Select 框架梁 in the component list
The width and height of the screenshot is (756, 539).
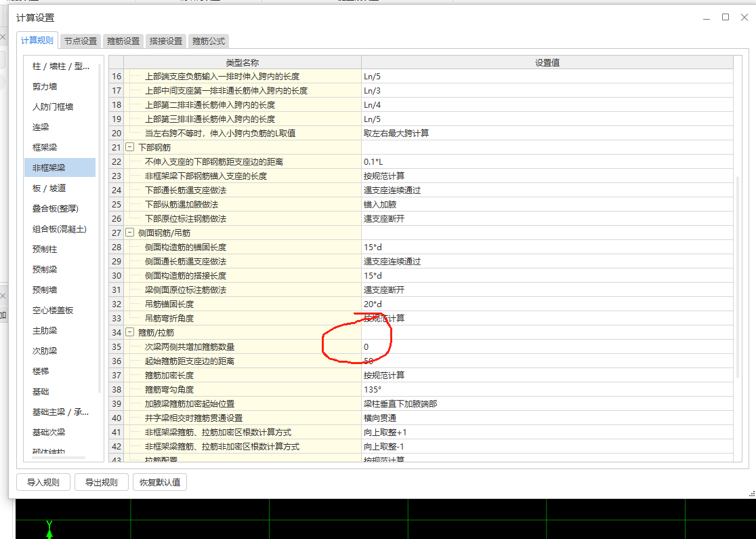pyautogui.click(x=60, y=147)
